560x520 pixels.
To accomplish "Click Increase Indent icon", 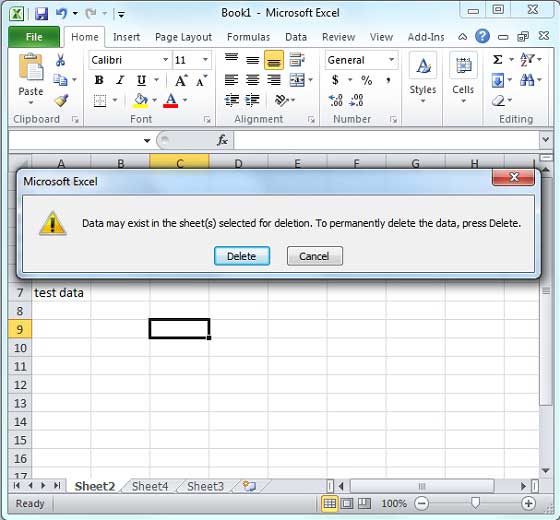I will click(x=252, y=100).
